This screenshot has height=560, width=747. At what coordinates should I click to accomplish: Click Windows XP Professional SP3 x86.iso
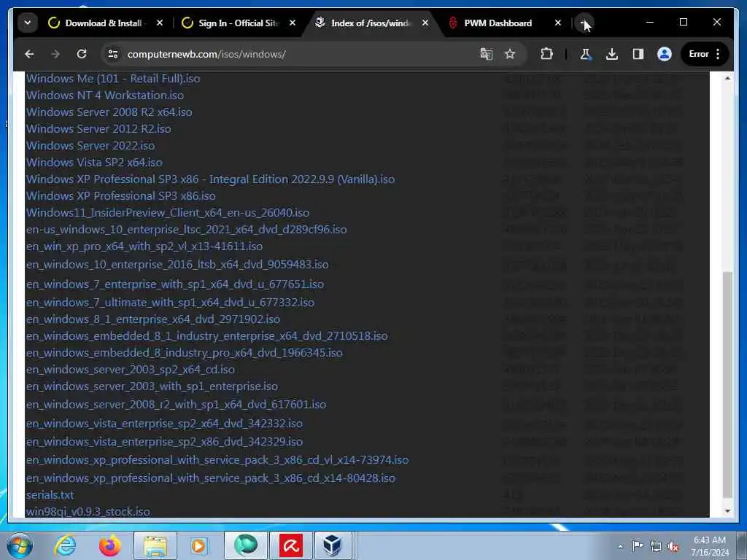coord(121,195)
